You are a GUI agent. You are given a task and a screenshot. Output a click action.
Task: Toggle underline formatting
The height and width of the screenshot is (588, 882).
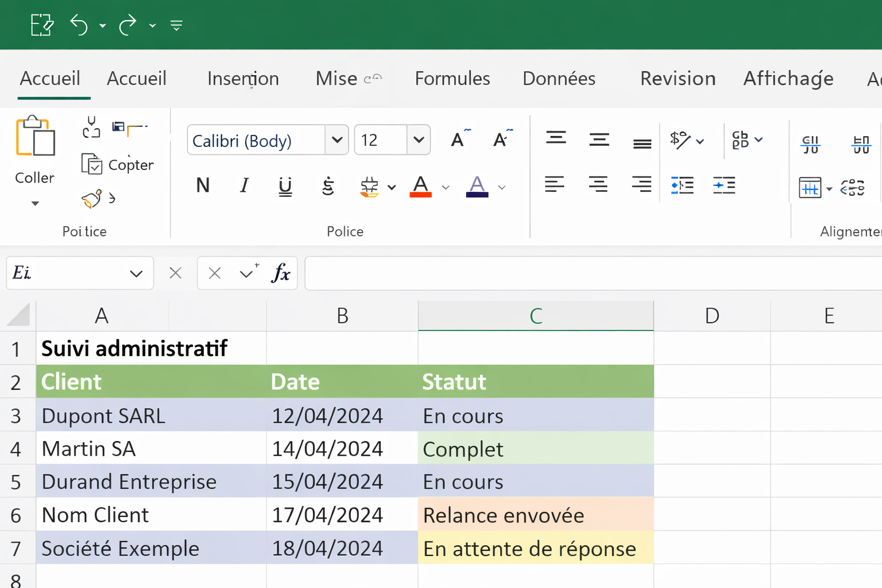tap(285, 185)
